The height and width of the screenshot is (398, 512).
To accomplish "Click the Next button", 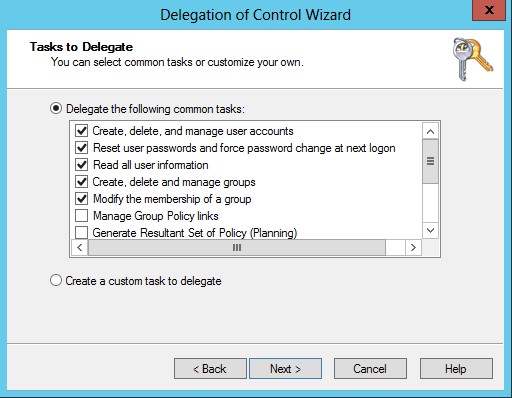I will [x=285, y=369].
